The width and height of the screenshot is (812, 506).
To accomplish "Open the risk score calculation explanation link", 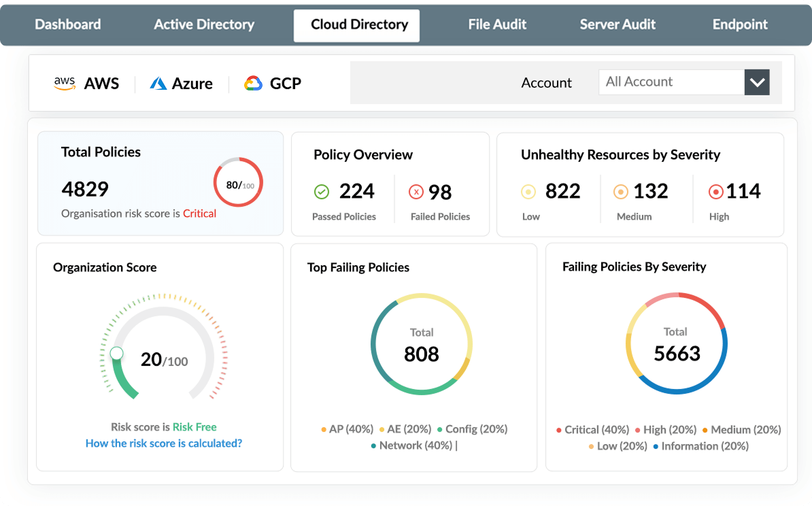I will tap(163, 443).
